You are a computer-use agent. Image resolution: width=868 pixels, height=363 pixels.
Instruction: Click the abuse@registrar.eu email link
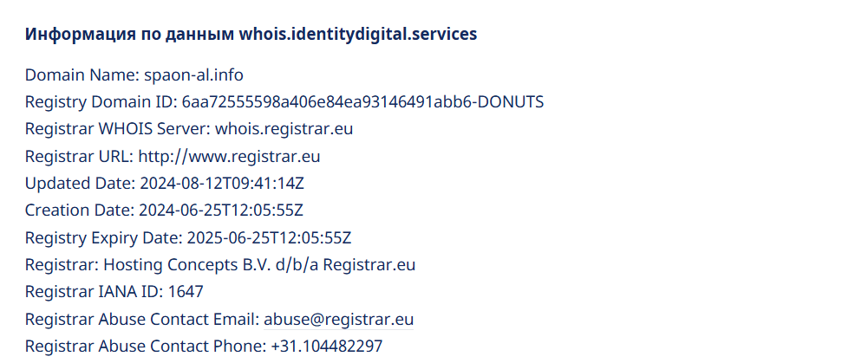338,319
